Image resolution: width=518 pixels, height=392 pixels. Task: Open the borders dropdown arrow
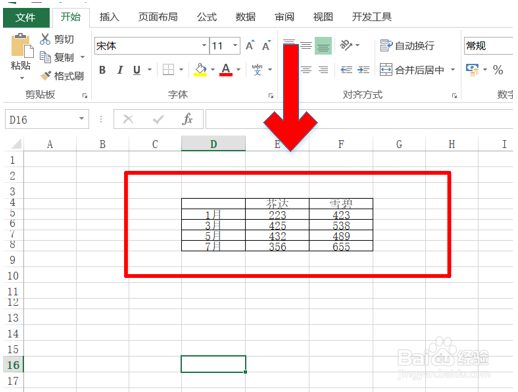click(x=181, y=70)
